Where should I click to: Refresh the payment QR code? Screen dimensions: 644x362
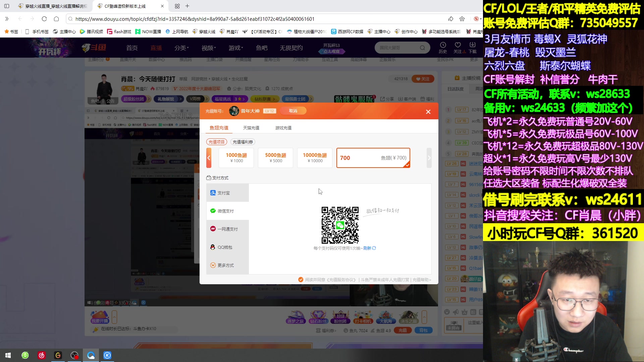coord(369,248)
